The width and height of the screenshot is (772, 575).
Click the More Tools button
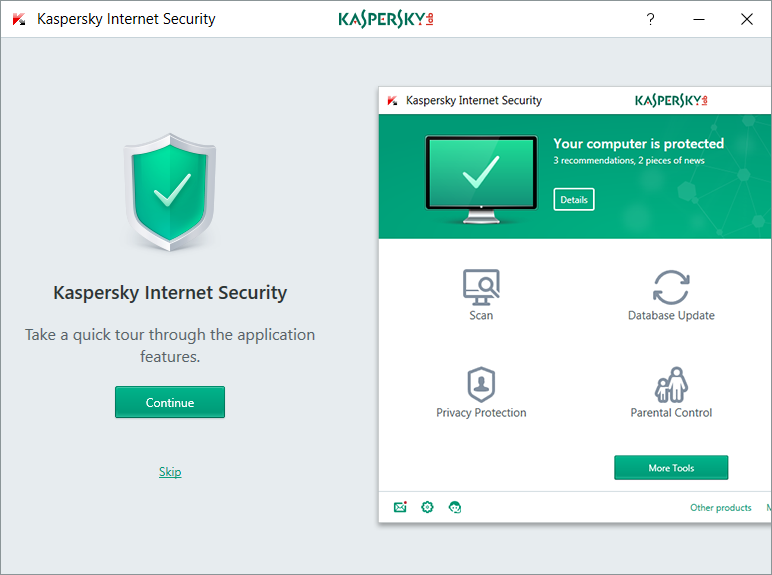(671, 468)
